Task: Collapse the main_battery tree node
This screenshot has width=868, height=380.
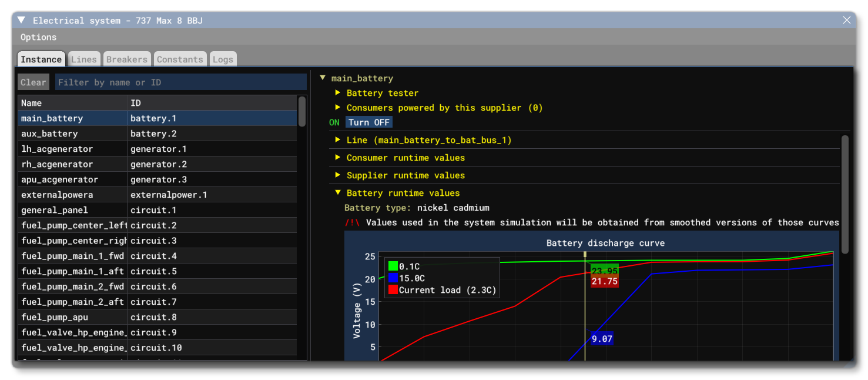Action: (x=322, y=78)
